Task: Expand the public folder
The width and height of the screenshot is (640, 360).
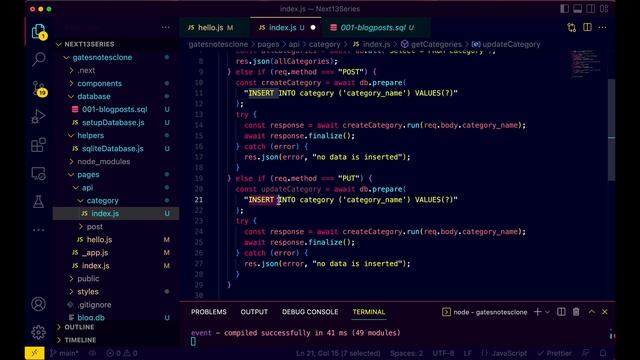Action: point(116,279)
